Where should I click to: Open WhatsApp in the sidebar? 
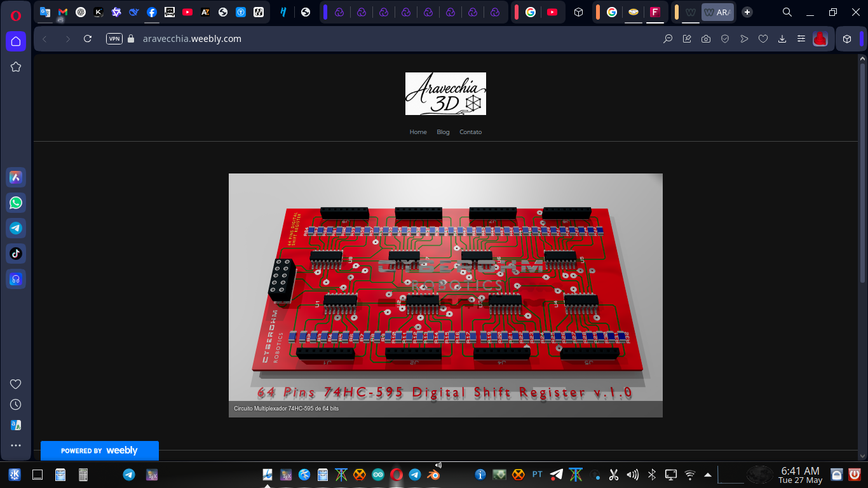tap(16, 203)
